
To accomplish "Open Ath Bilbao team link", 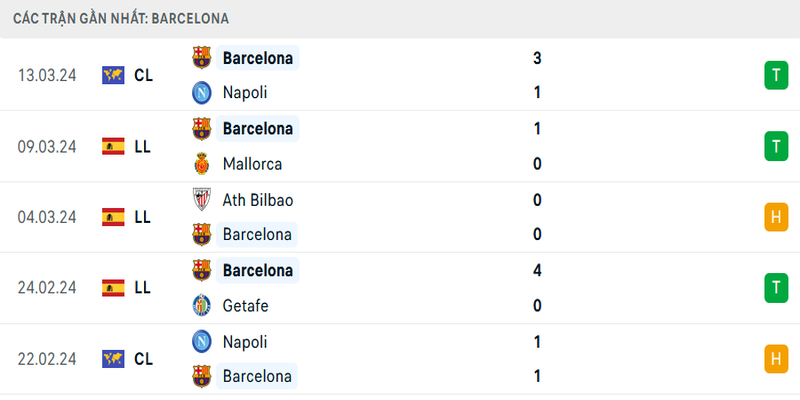I will point(258,200).
